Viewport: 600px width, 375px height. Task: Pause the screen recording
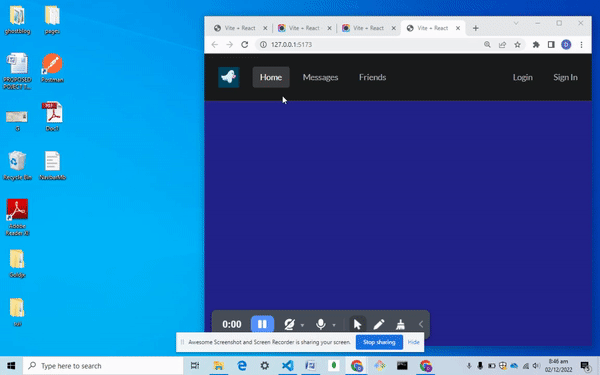[x=262, y=324]
